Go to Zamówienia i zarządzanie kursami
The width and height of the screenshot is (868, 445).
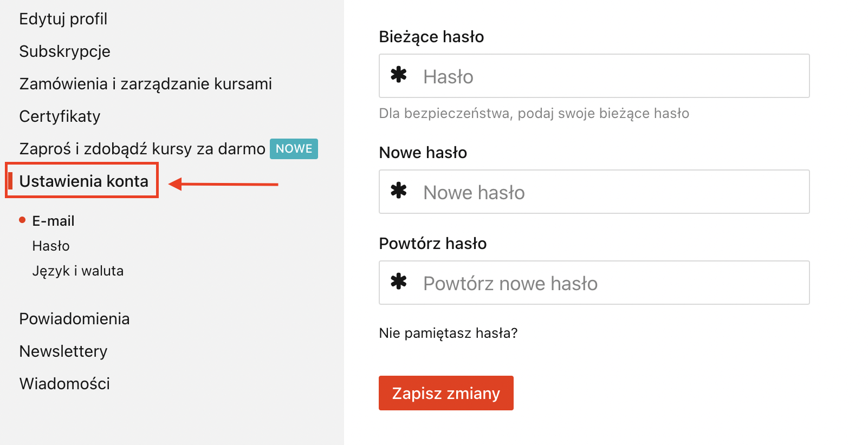[146, 84]
